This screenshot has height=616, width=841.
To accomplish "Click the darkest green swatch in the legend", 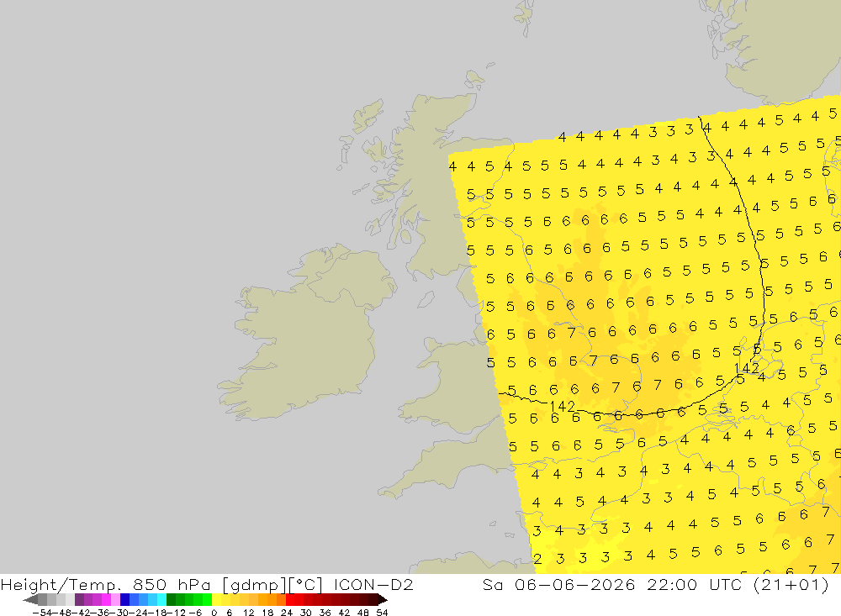I will click(x=171, y=600).
